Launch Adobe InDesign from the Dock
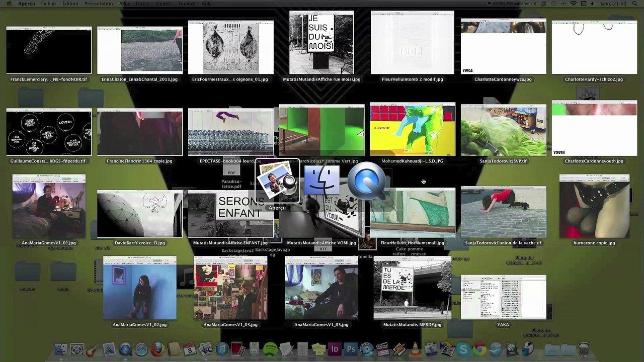 tap(335, 349)
